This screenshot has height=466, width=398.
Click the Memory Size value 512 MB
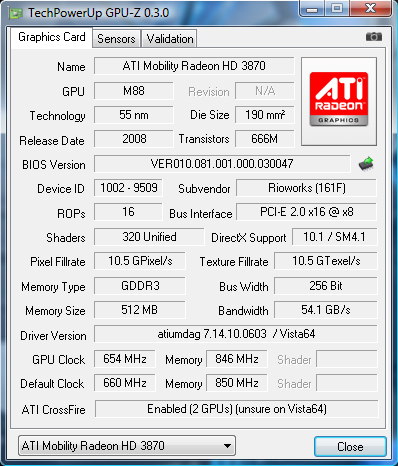pyautogui.click(x=140, y=310)
